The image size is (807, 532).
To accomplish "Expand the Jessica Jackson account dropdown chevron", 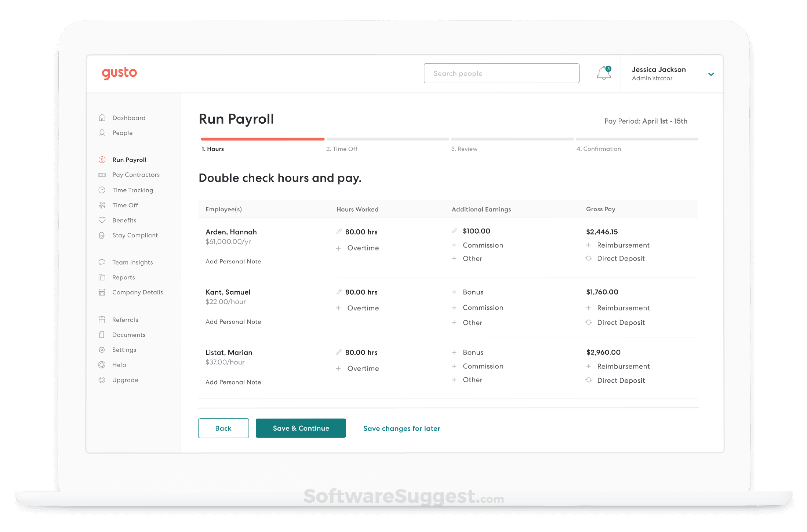I will tap(711, 74).
